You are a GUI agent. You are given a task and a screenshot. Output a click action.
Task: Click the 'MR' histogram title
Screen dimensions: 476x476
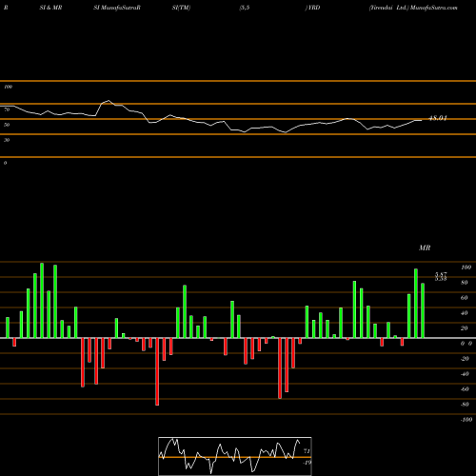pyautogui.click(x=425, y=248)
